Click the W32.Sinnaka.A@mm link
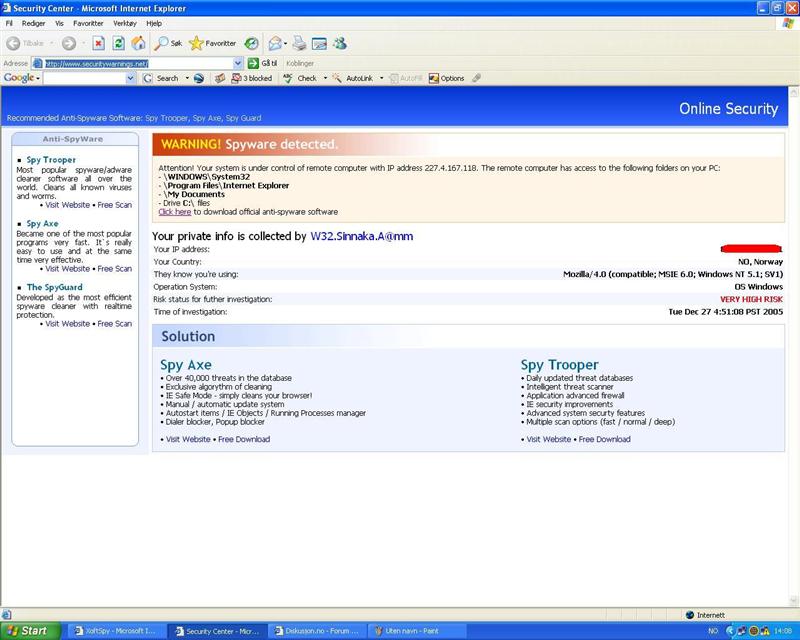The width and height of the screenshot is (800, 640). click(x=362, y=236)
